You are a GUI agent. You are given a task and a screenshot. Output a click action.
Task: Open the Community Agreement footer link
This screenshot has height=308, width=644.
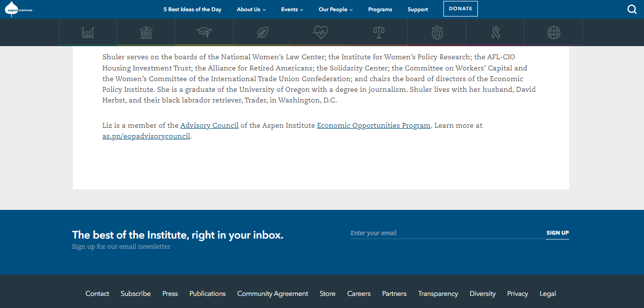click(272, 293)
